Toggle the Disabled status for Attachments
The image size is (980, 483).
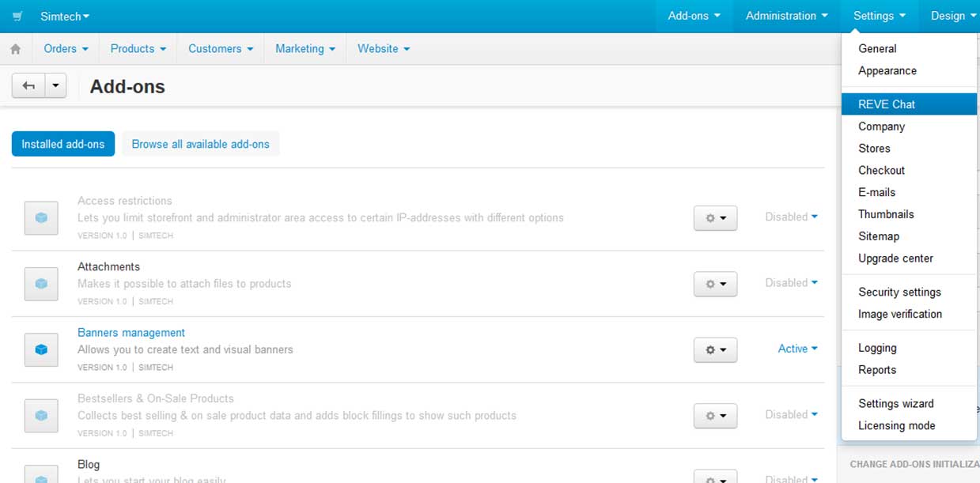coord(791,282)
